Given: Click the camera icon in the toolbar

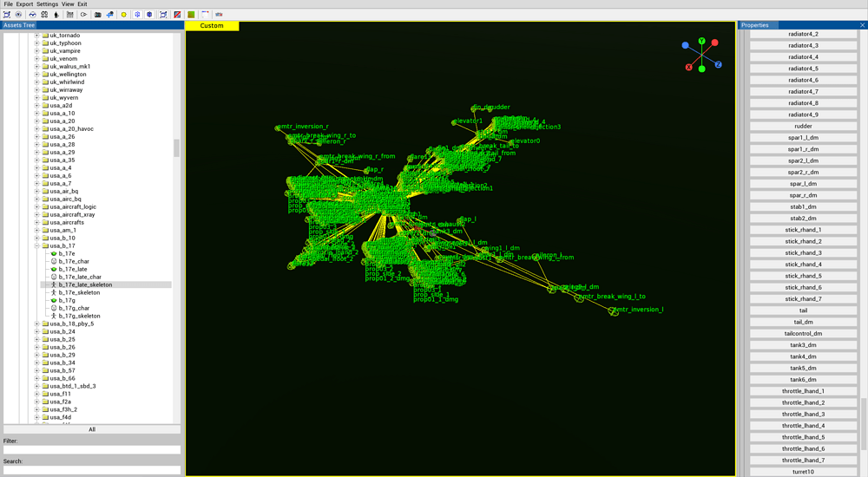Looking at the screenshot, I should 97,15.
